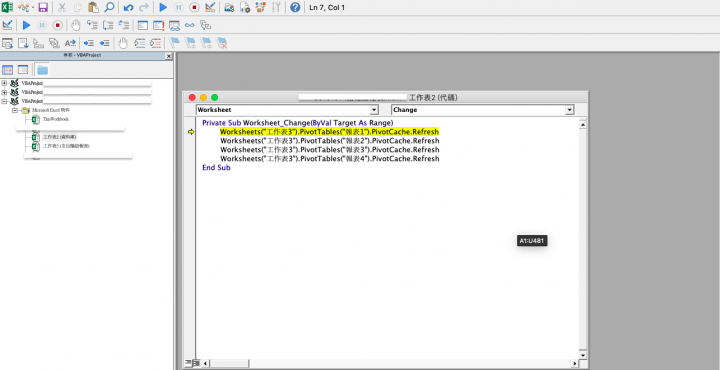
Task: Run the macro from the Standard toolbar next to Redo
Action: click(163, 7)
